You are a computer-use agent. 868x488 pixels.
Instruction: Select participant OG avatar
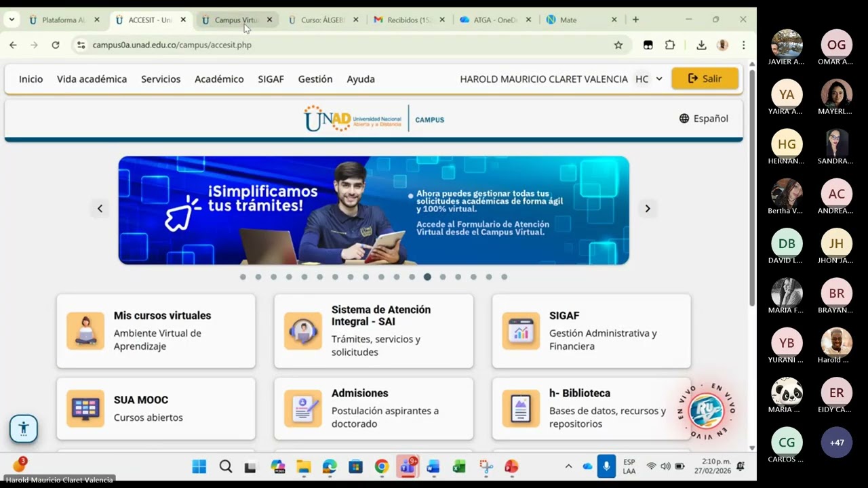tap(837, 45)
